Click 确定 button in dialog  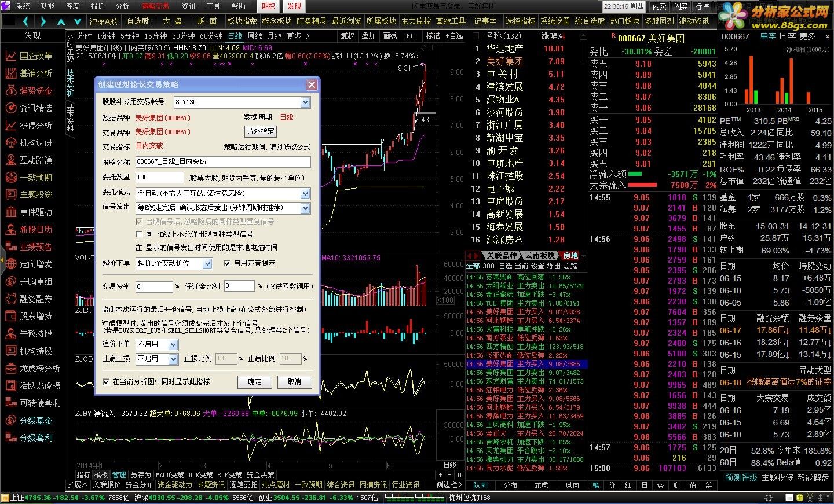coord(254,382)
